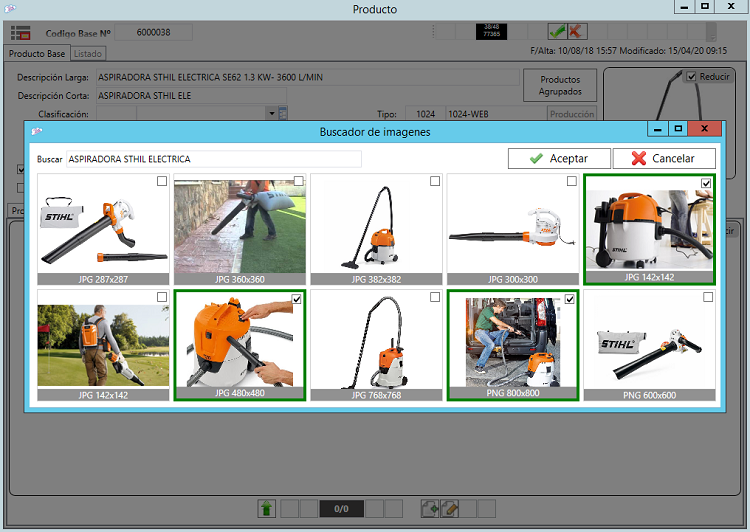This screenshot has height=532, width=750.
Task: Maximize the Buscador de imagenes dialog
Action: click(x=678, y=129)
